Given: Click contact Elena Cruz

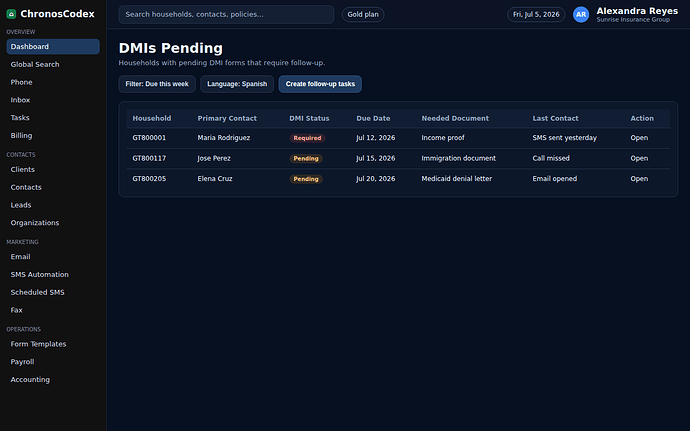Looking at the screenshot, I should point(215,179).
